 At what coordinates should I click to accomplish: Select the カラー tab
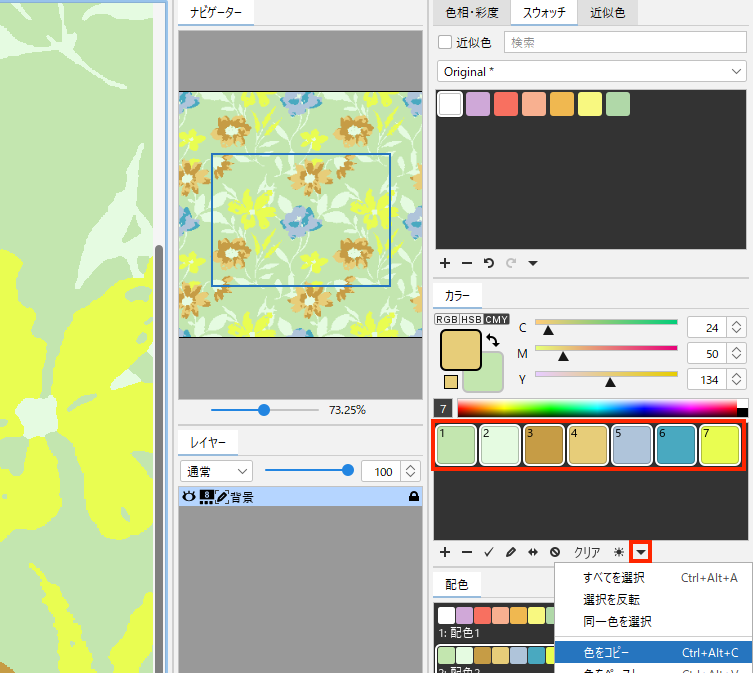(x=457, y=295)
